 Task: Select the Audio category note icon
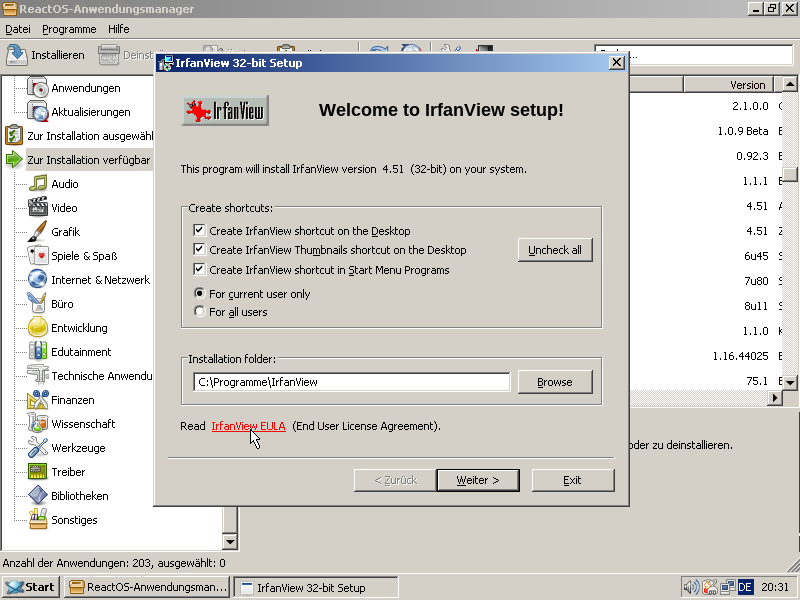pyautogui.click(x=37, y=184)
